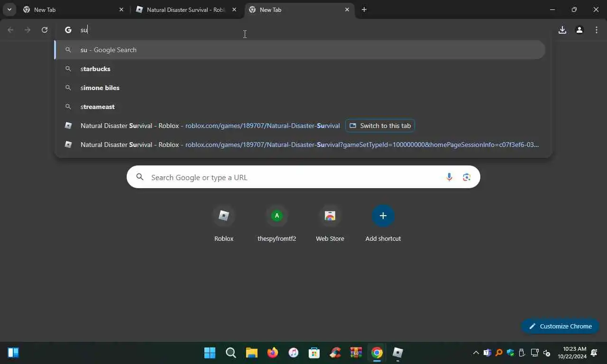
Task: Click the 'Switch to this tab' button
Action: click(380, 126)
